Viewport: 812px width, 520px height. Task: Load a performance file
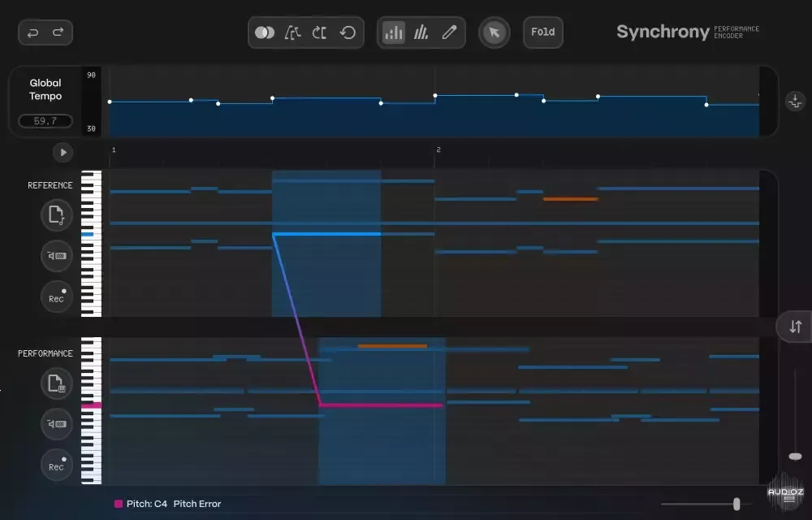pos(57,383)
